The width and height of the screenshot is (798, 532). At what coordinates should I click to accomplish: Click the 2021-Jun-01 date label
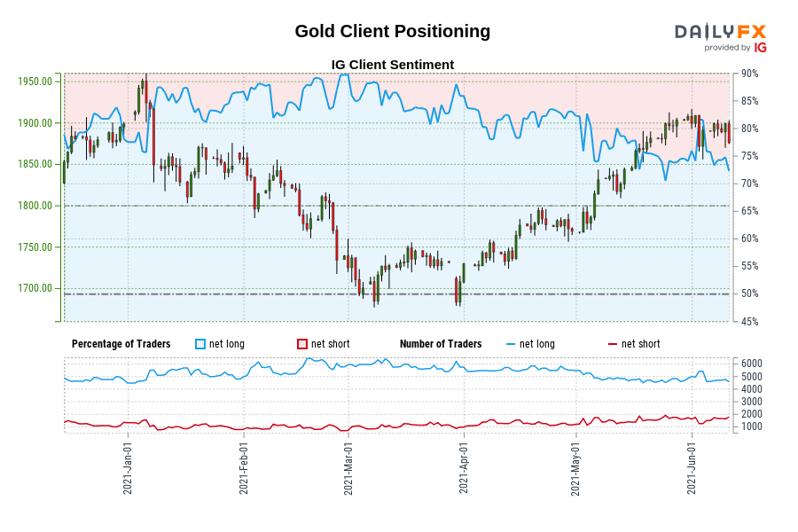point(692,468)
